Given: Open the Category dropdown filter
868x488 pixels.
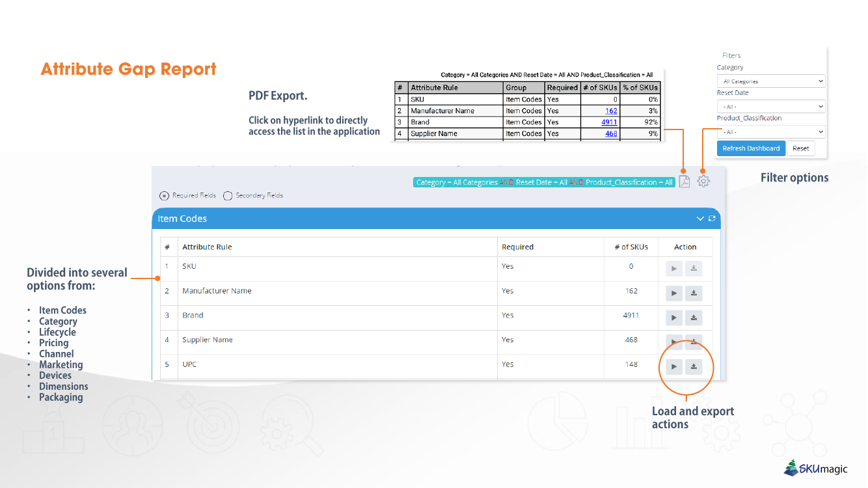Looking at the screenshot, I should (771, 81).
